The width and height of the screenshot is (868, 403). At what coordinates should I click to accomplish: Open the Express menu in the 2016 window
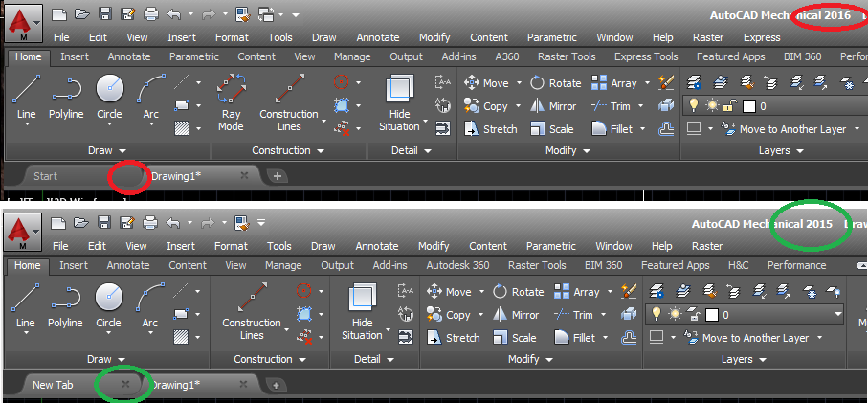point(762,37)
